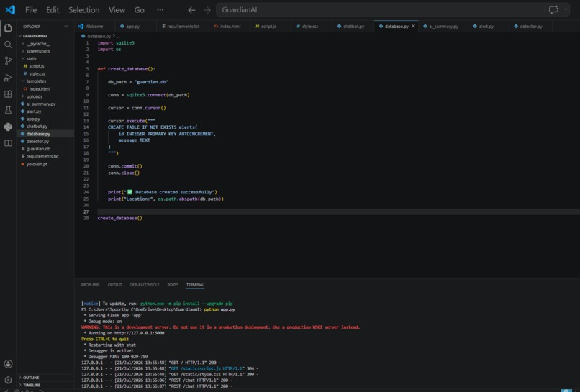Go forward with the right arrow
This screenshot has width=580, height=392.
coord(207,10)
